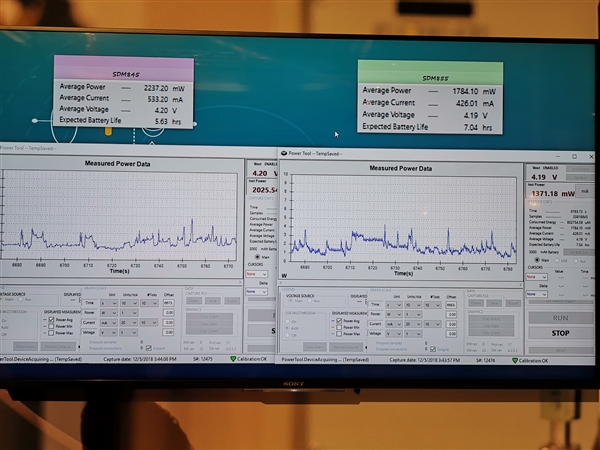Maximize the right Power Tool window

click(574, 157)
